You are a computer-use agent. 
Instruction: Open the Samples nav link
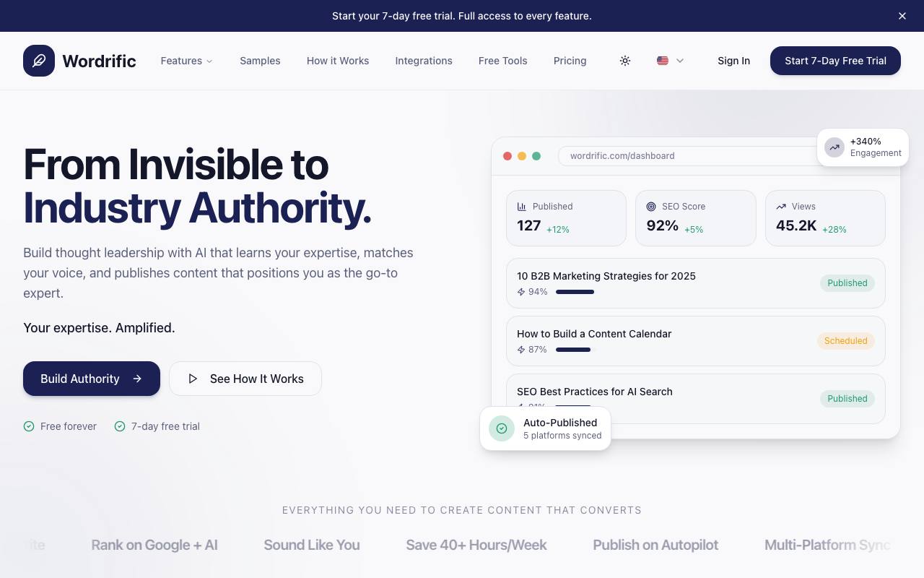tap(260, 61)
